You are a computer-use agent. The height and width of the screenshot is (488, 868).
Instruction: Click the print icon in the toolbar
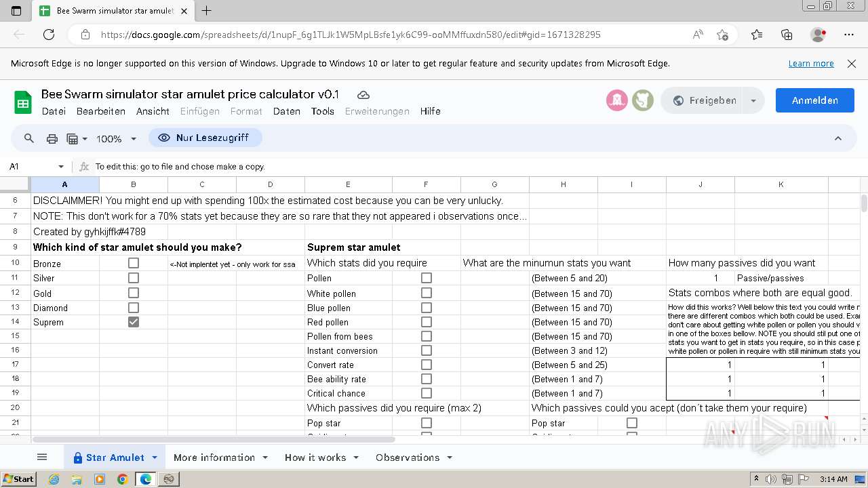point(52,138)
